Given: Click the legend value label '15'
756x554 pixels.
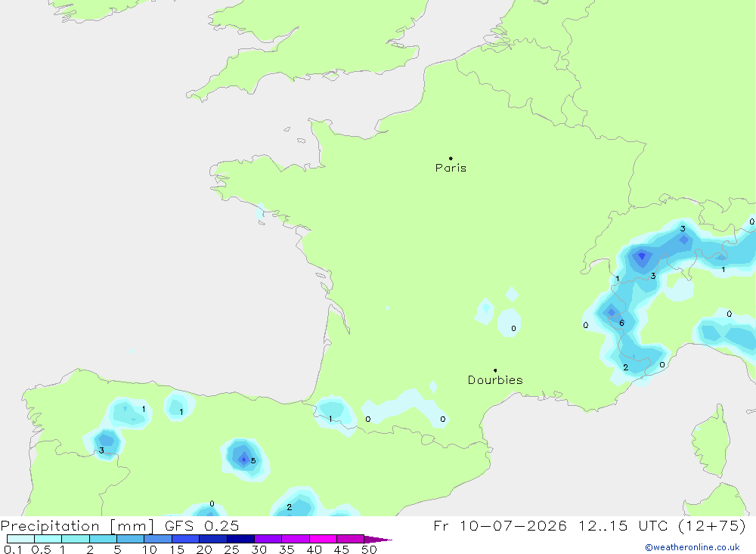Looking at the screenshot, I should point(177,549).
